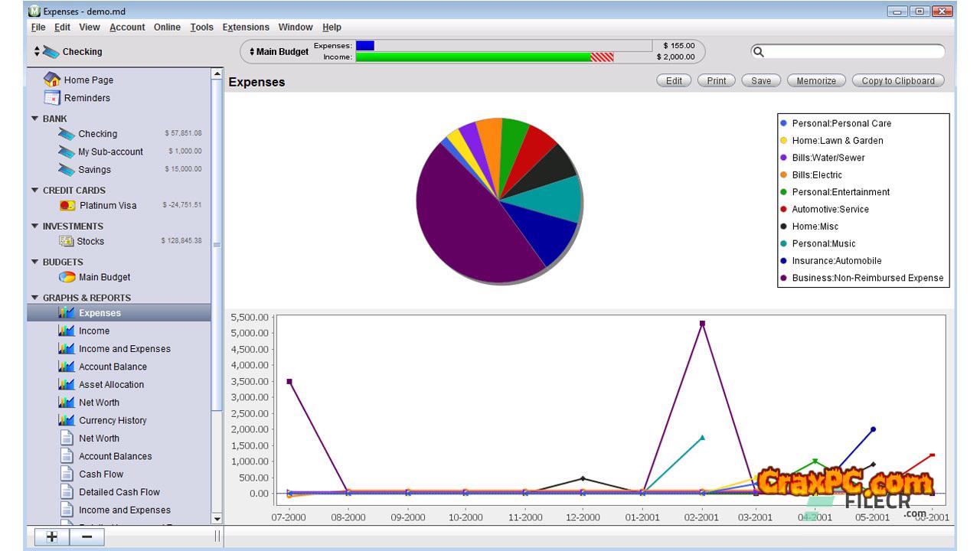980x551 pixels.
Task: Open the Checking account selector dropdown
Action: (x=37, y=52)
